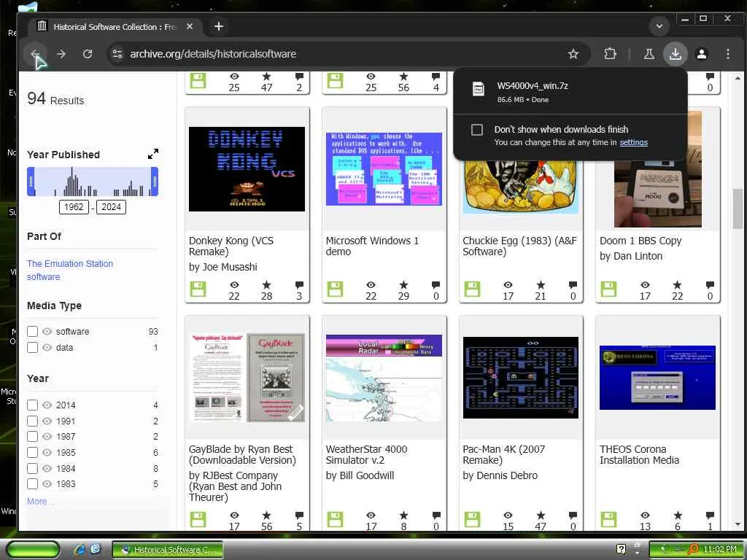
Task: Open Doom 1 BBS Copy title
Action: [x=640, y=241]
